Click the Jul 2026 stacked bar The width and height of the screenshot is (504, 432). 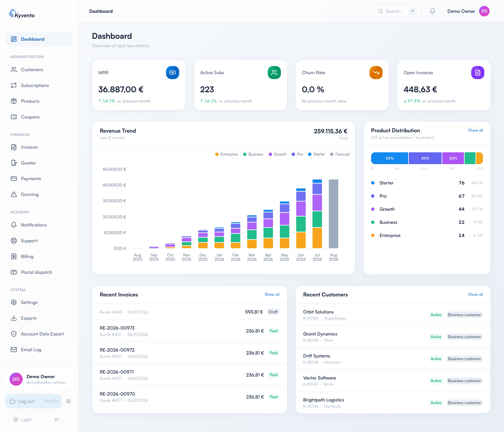317,214
